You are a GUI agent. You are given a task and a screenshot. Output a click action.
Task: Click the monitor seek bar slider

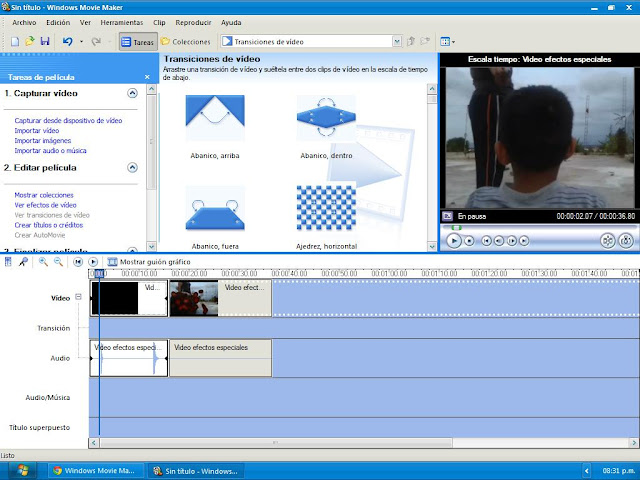tap(456, 228)
